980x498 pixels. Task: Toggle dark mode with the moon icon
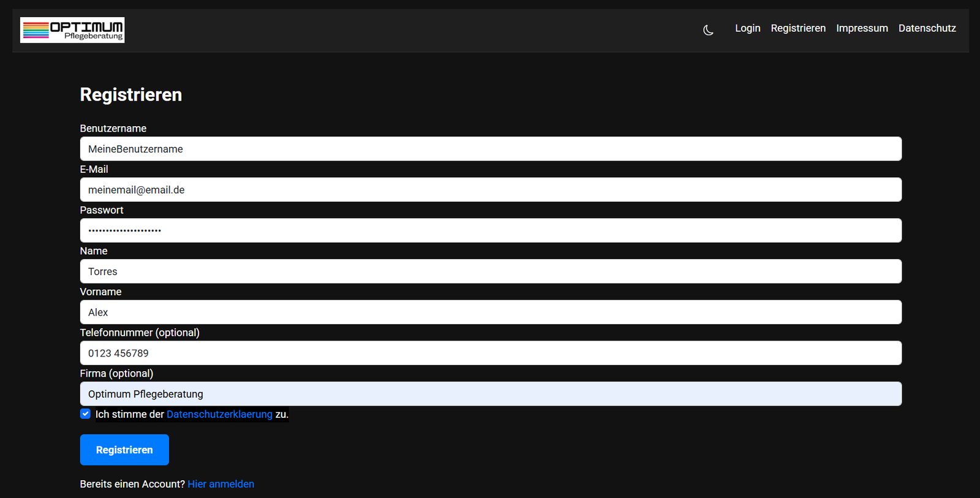click(x=708, y=29)
